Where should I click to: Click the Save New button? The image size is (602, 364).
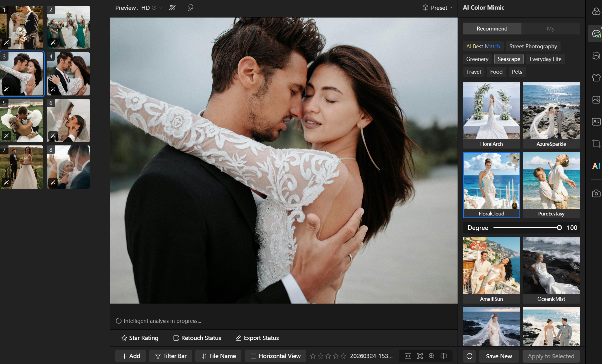[x=499, y=356]
